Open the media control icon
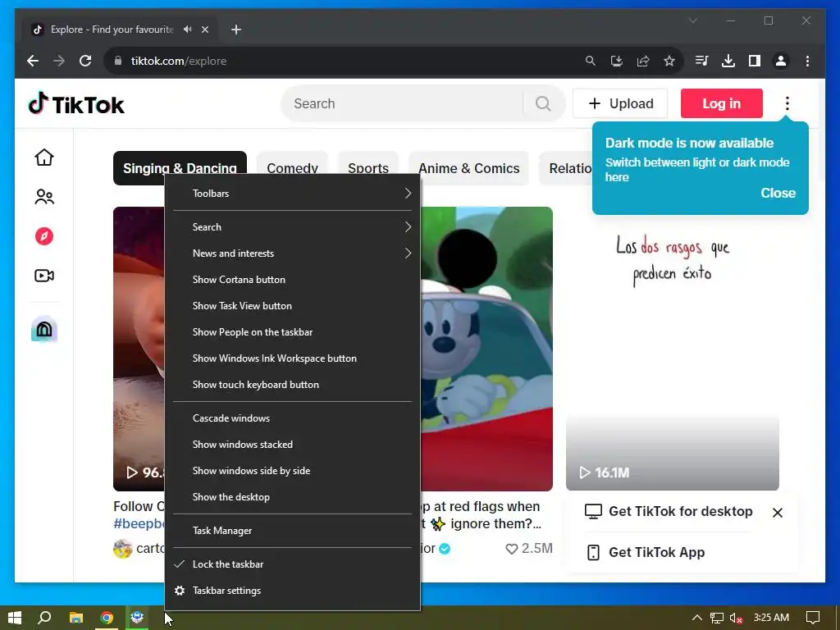 point(702,61)
